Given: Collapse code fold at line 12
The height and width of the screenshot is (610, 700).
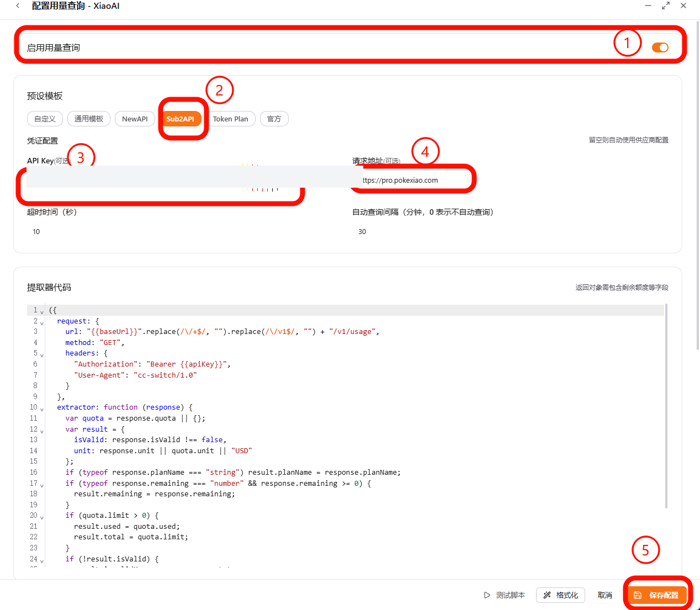Looking at the screenshot, I should [42, 431].
